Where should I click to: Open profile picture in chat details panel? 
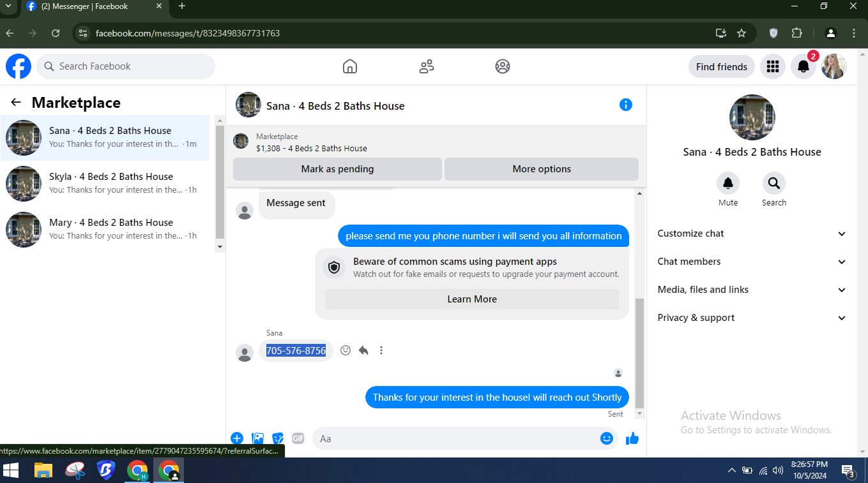(x=752, y=117)
